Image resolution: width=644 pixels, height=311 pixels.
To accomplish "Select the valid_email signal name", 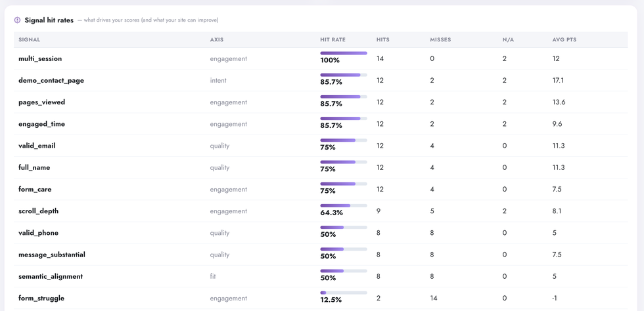I will 37,146.
